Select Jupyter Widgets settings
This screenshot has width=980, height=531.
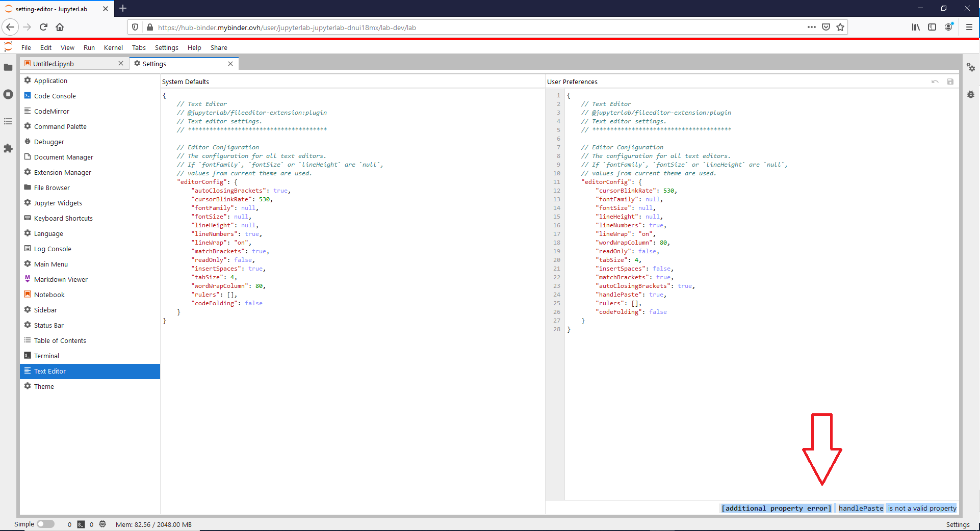[x=90, y=203]
